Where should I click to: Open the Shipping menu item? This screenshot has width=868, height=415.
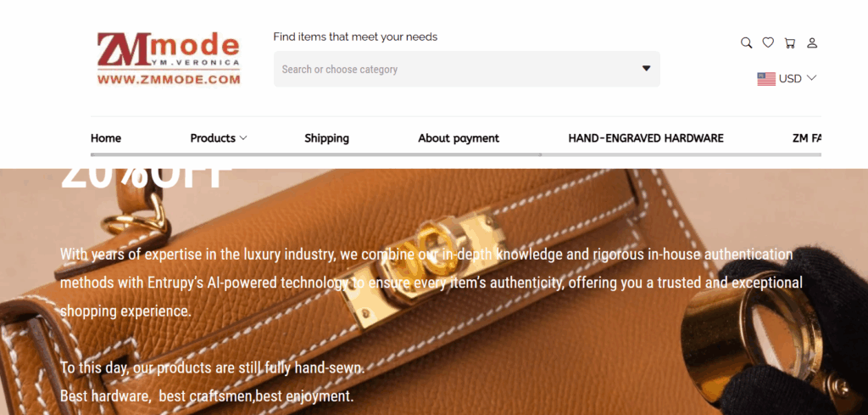326,138
